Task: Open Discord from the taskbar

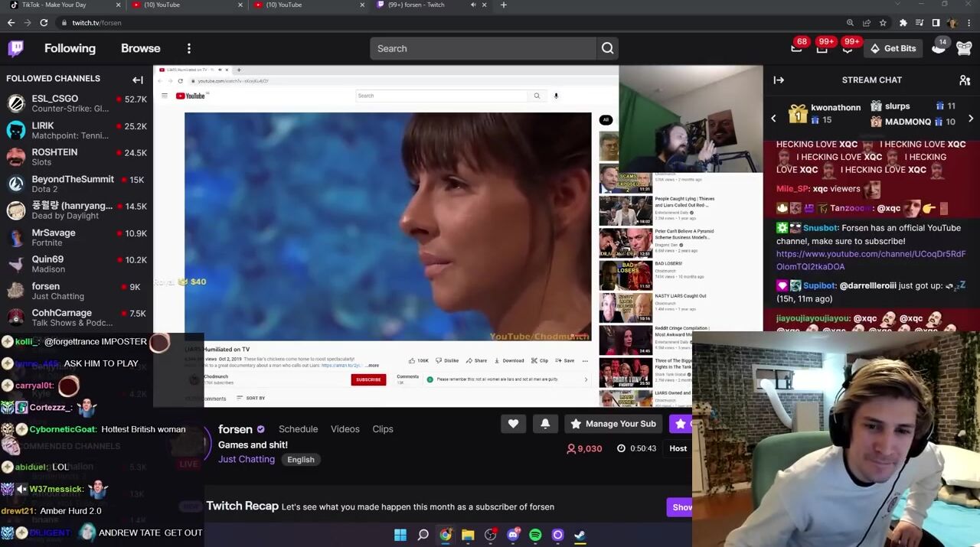Action: 513,535
